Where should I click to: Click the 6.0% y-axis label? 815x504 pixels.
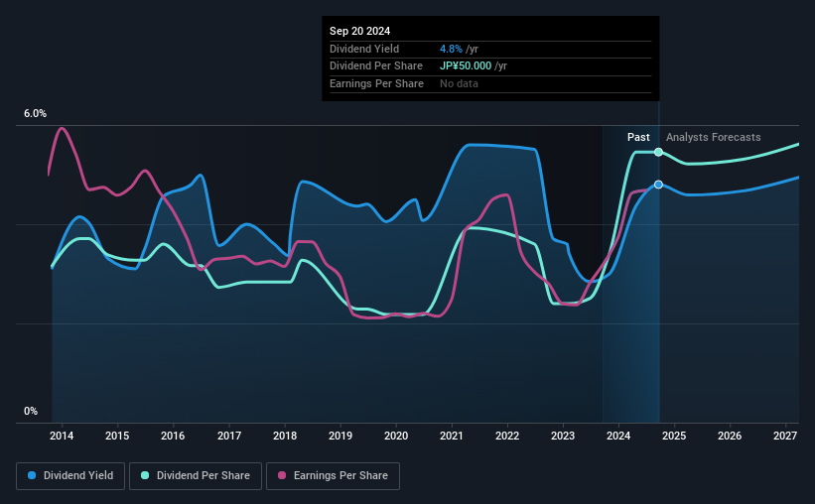35,114
